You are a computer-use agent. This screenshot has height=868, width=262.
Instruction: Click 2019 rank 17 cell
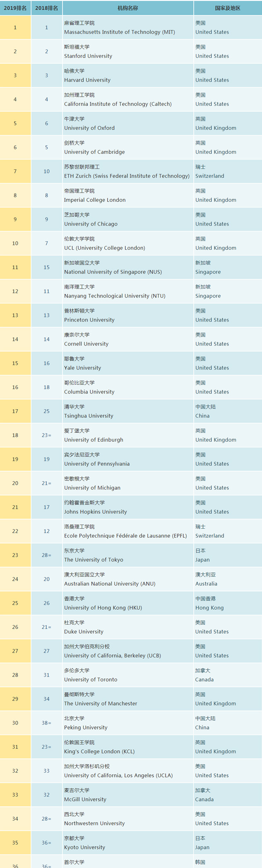coord(15,411)
